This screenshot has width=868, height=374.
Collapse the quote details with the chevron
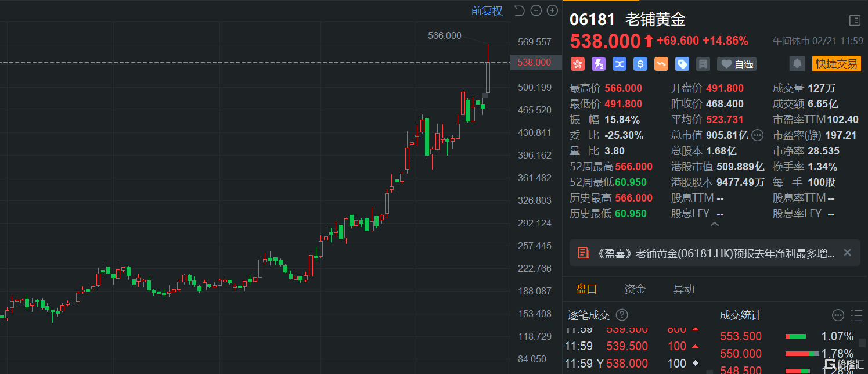[714, 224]
